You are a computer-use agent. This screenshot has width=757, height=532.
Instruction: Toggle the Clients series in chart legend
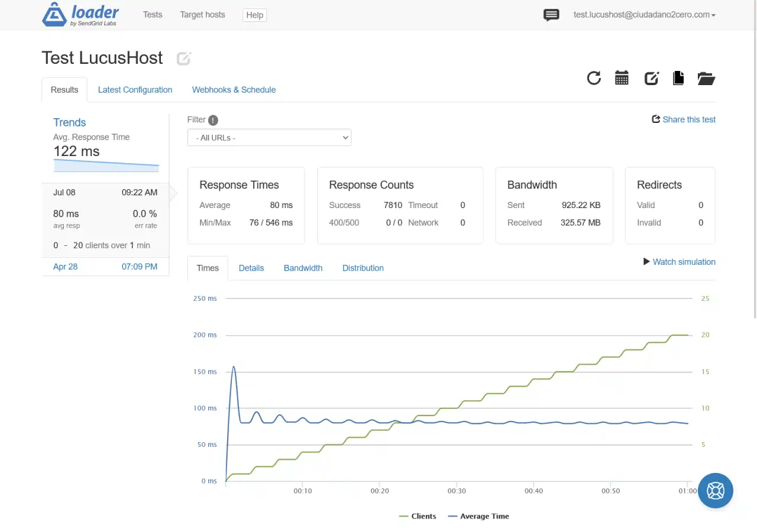coord(418,516)
